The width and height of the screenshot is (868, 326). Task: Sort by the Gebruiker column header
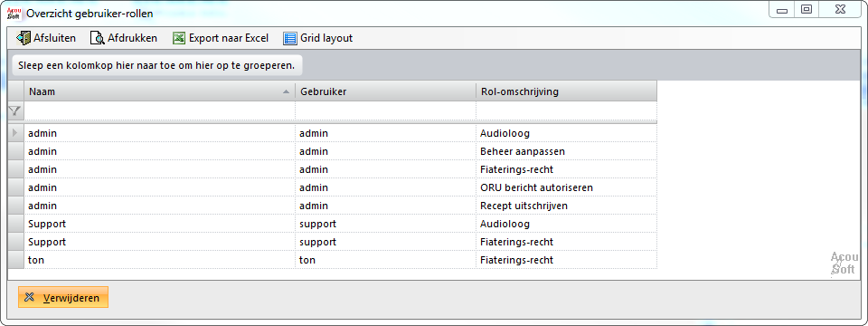(x=385, y=91)
